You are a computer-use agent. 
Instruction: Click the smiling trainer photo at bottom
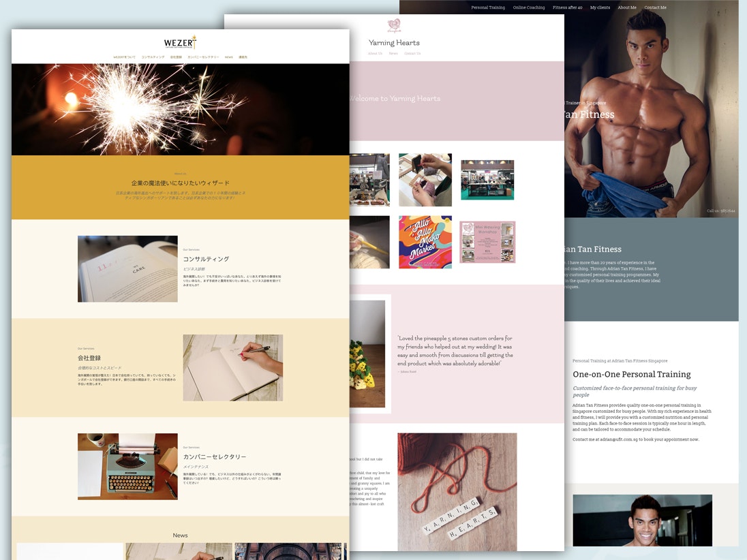642,520
